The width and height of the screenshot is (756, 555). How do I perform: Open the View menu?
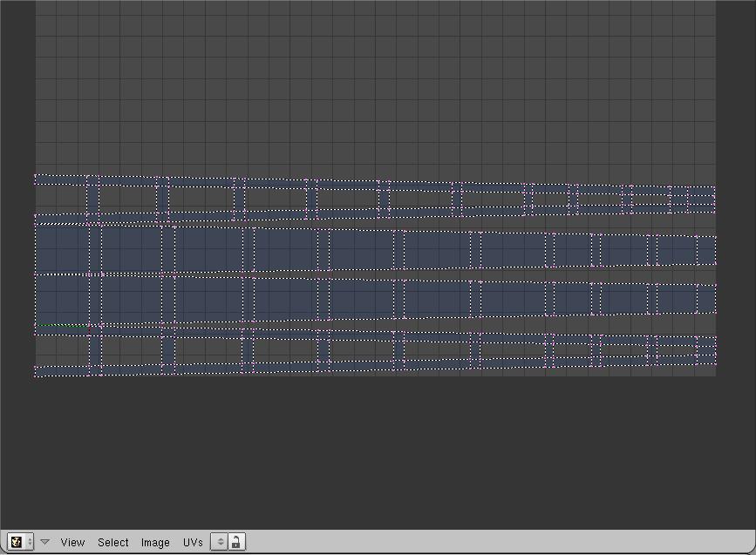click(x=72, y=542)
